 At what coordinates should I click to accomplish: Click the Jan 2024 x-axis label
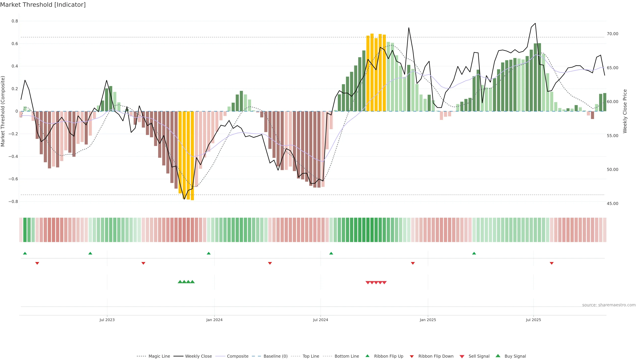point(214,320)
